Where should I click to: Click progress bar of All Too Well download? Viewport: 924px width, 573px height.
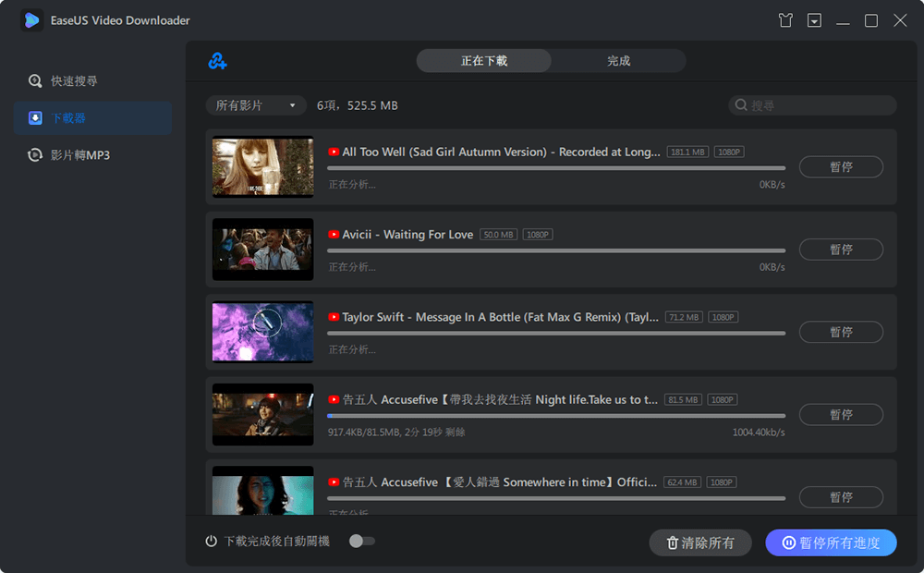(556, 168)
